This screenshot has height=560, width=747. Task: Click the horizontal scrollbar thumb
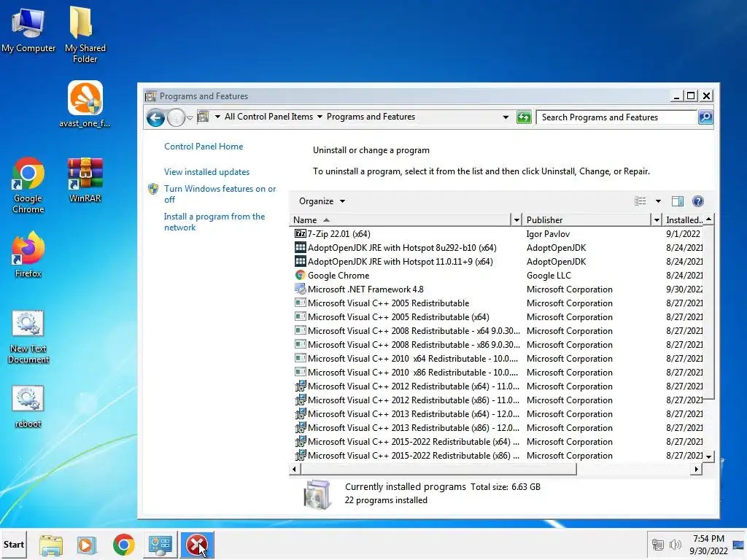[438, 469]
